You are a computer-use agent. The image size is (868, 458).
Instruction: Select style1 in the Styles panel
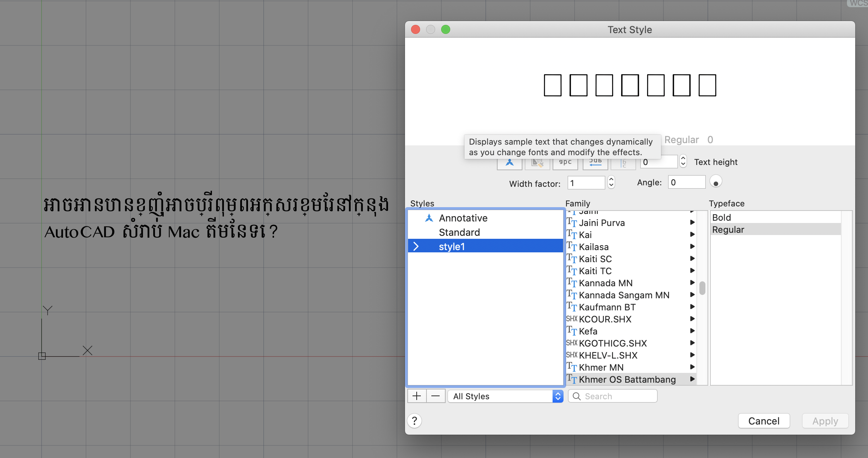(486, 246)
